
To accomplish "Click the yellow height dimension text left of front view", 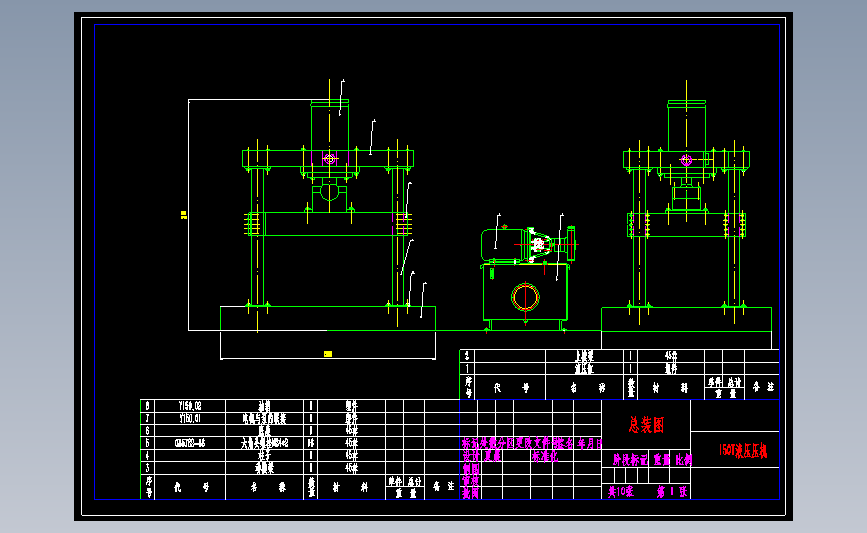I will [x=184, y=215].
